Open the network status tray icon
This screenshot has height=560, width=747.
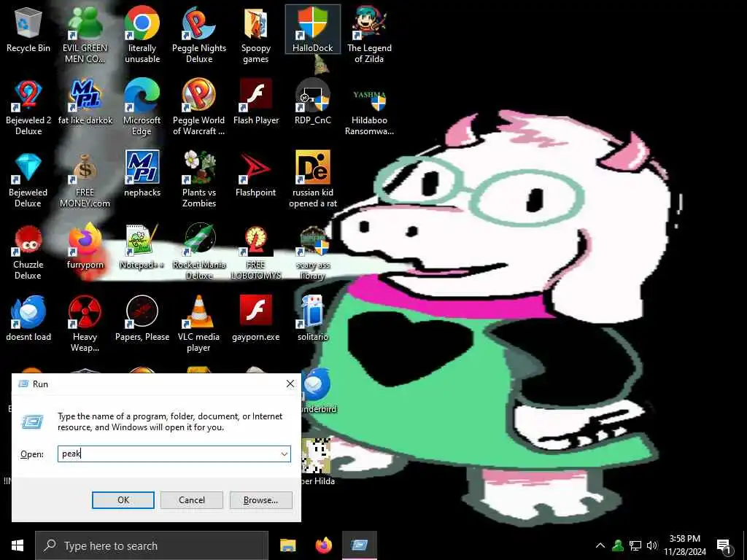pos(635,545)
